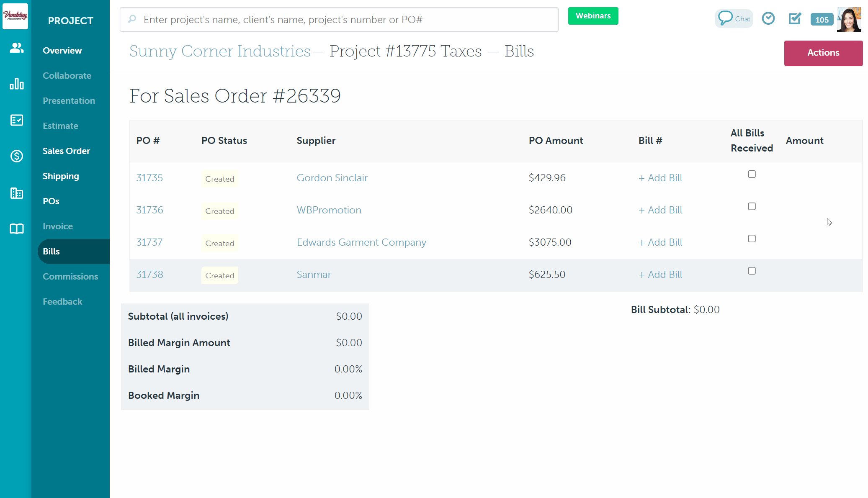Open the contacts icon in the sidebar
Image resolution: width=868 pixels, height=498 pixels.
[x=16, y=48]
